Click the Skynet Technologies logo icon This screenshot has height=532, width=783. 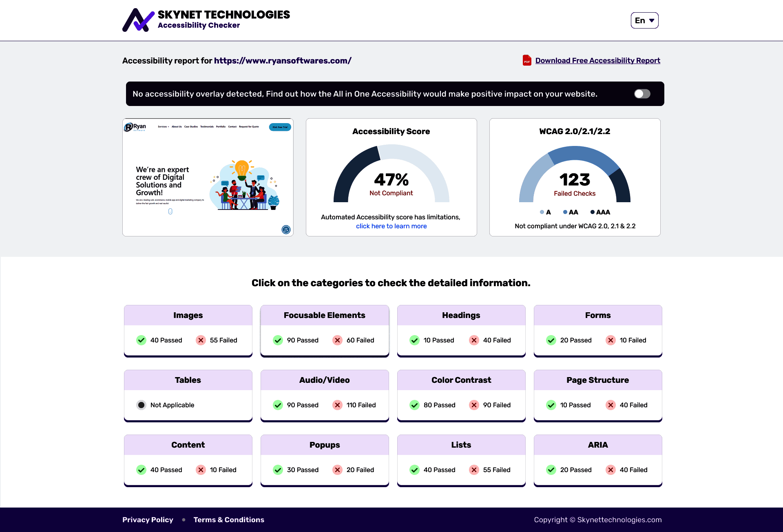pyautogui.click(x=138, y=20)
